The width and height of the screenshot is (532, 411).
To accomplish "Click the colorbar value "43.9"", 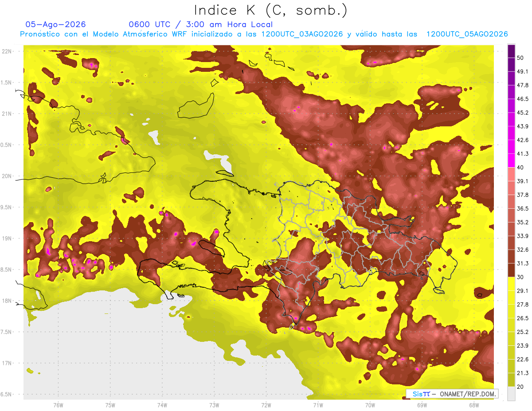I will tap(523, 126).
